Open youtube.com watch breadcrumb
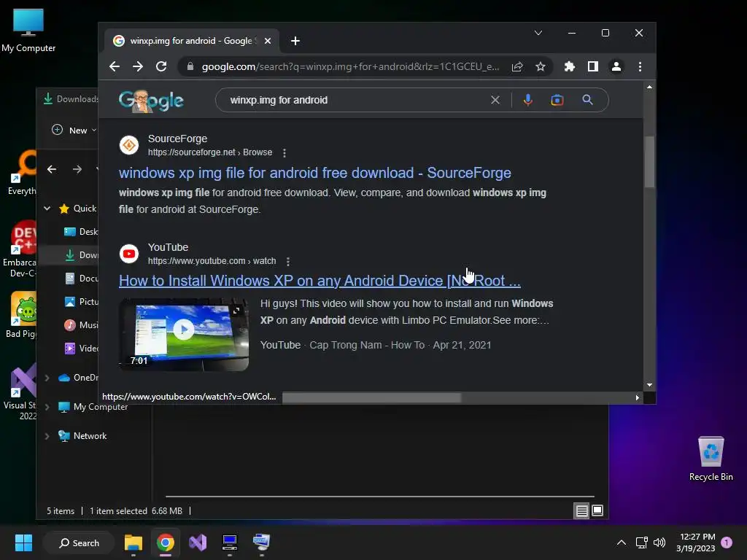This screenshot has width=747, height=560. point(212,261)
